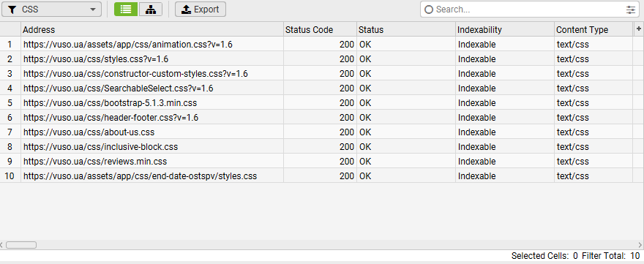Viewport: 644px width, 264px height.
Task: Add a column with the plus icon
Action: (638, 29)
